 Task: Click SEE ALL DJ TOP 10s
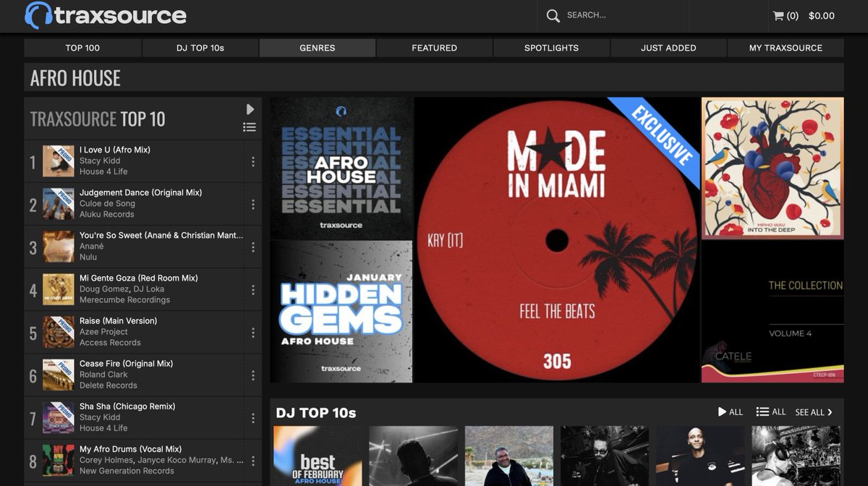814,412
